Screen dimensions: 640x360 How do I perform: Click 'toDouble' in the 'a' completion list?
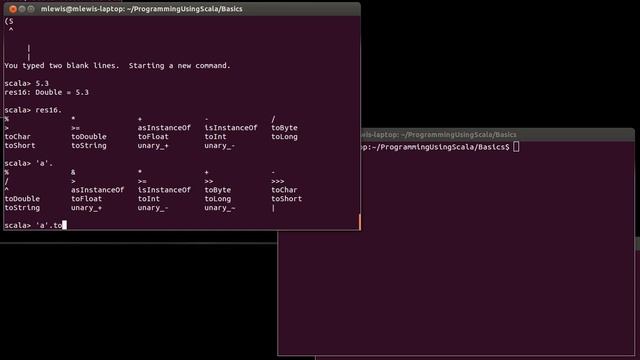(x=22, y=199)
